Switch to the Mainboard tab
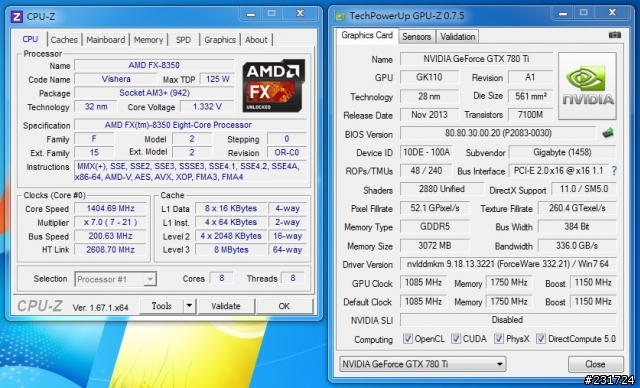The image size is (640, 388). (x=106, y=40)
